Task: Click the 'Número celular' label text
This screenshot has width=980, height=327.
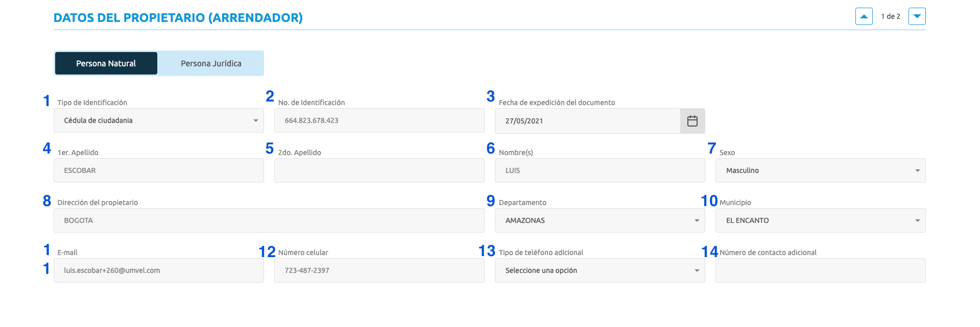Action: [x=303, y=253]
